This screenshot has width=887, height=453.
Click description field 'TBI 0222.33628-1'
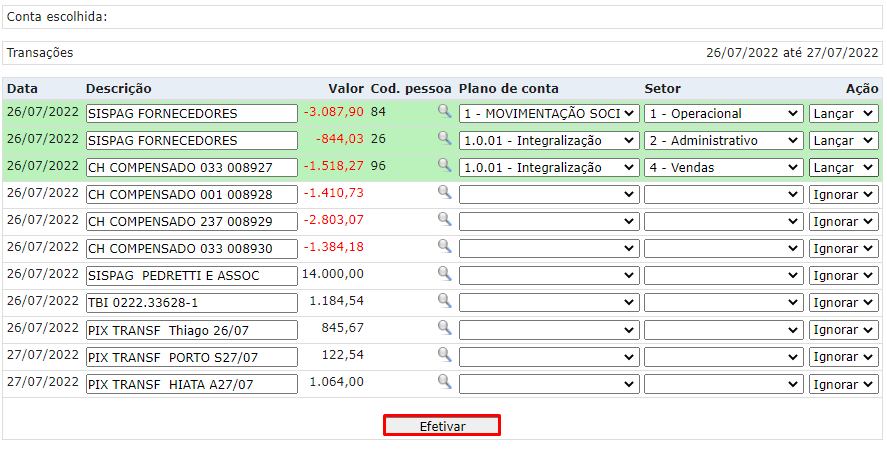pos(192,303)
